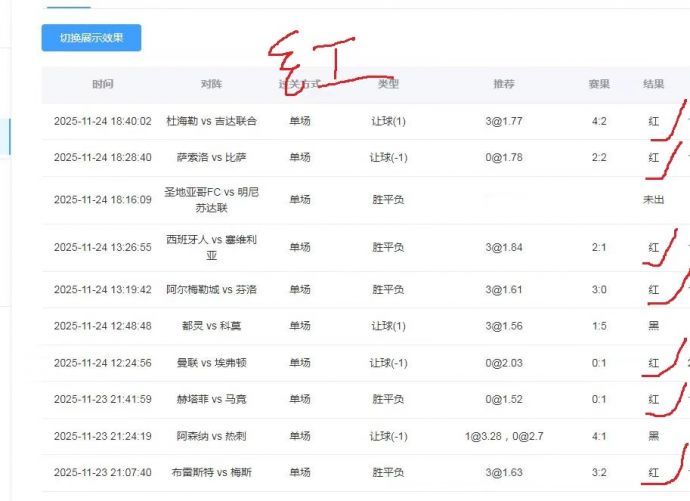Click the 对阵 column header
Screen dimensions: 690x501
pyautogui.click(x=211, y=85)
